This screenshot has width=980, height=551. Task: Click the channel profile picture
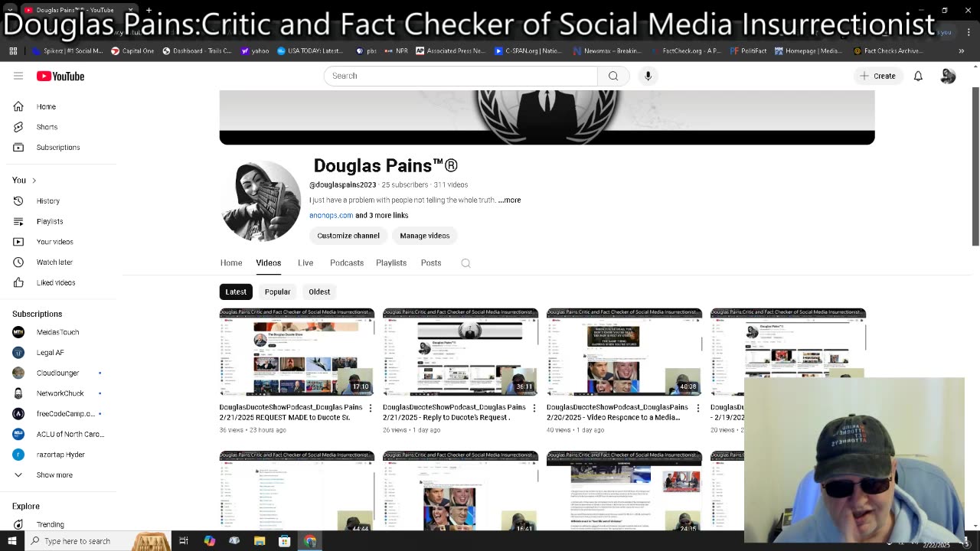click(261, 201)
